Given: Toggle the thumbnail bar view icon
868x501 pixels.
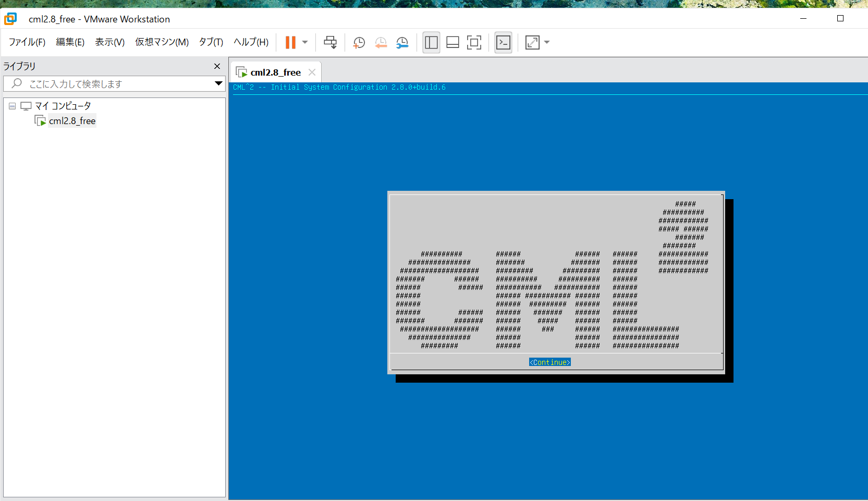Looking at the screenshot, I should (x=453, y=42).
